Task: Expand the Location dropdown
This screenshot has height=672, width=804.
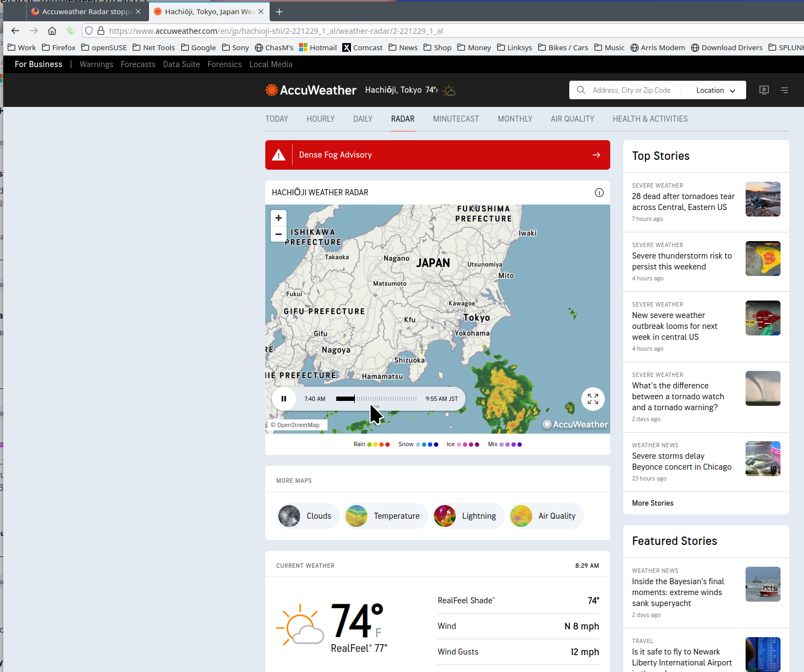Action: click(x=716, y=91)
